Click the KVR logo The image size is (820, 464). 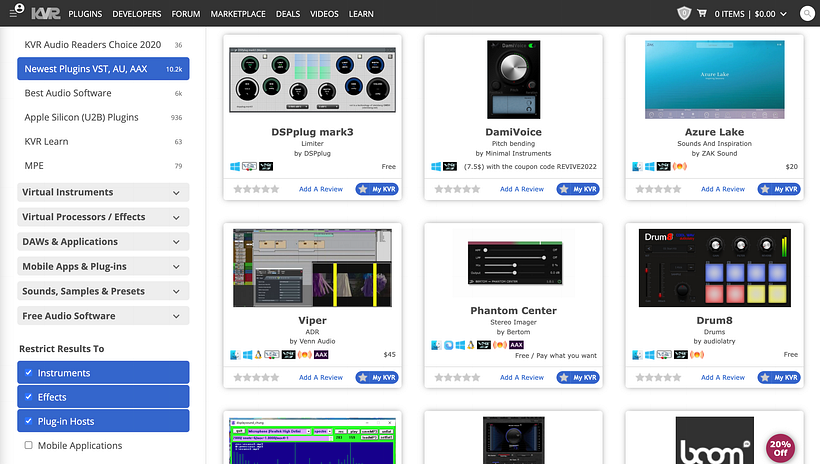click(45, 14)
